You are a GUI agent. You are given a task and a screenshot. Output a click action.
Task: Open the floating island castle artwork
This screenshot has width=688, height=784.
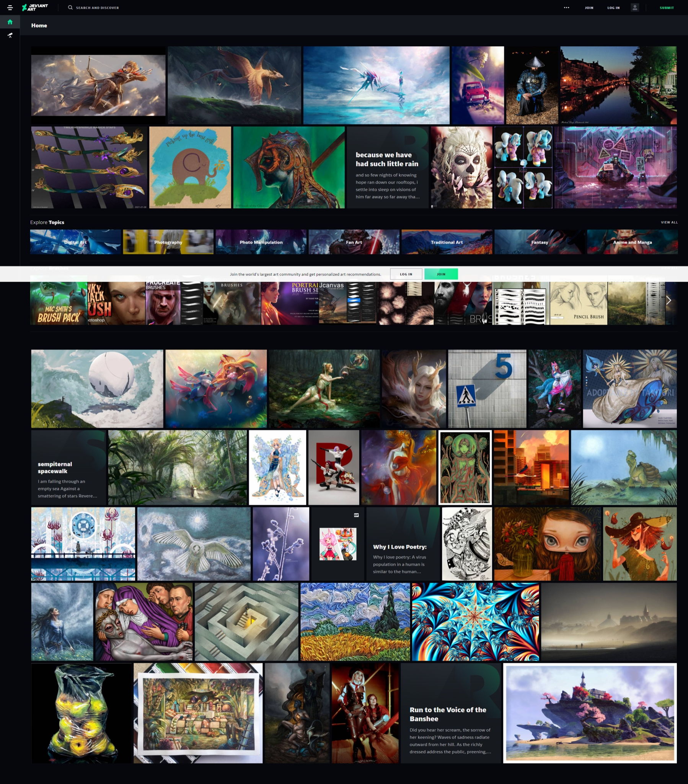tap(590, 713)
